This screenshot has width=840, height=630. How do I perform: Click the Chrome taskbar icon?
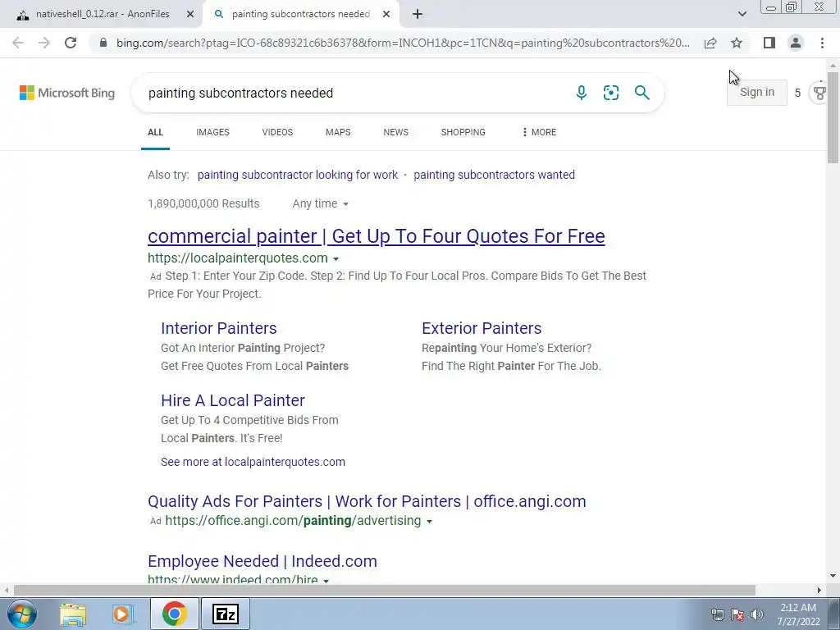click(175, 614)
